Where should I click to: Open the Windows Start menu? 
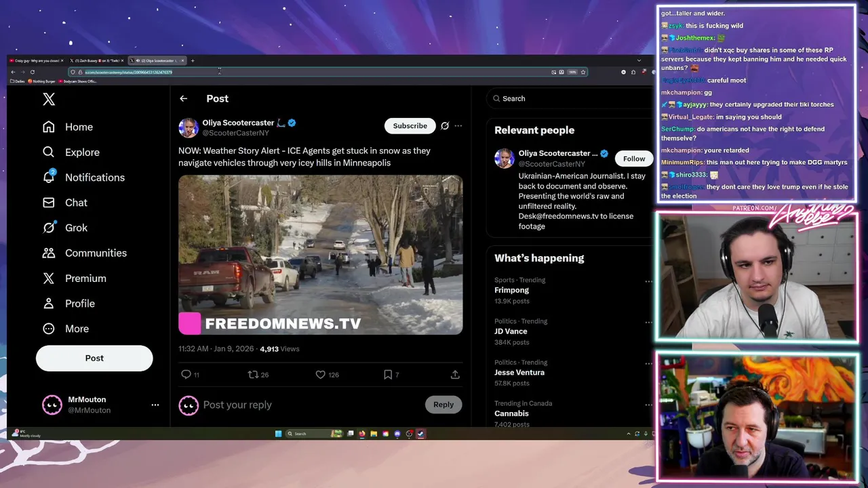[278, 434]
